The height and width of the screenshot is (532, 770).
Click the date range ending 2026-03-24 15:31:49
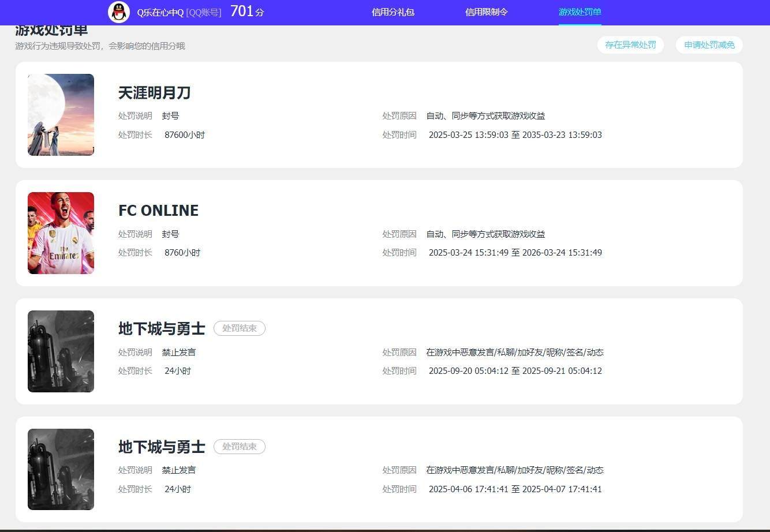[x=515, y=253]
